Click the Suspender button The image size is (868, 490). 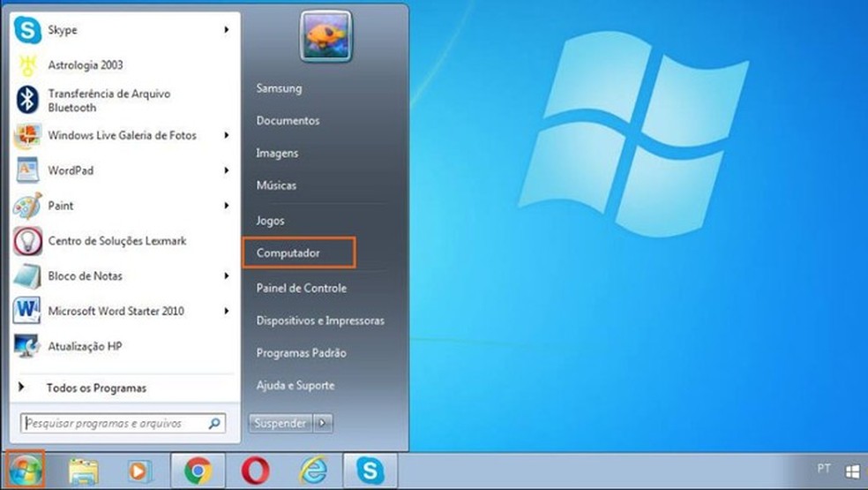(x=281, y=424)
